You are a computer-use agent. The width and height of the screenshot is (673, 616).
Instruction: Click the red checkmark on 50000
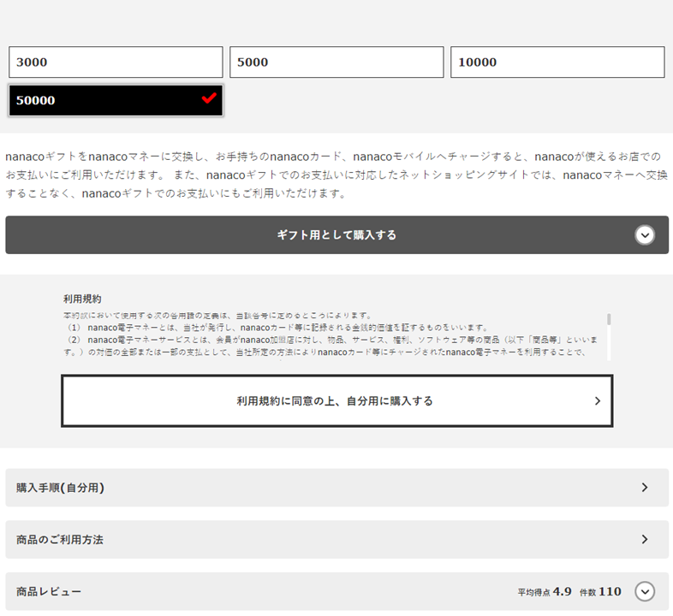[x=209, y=98]
